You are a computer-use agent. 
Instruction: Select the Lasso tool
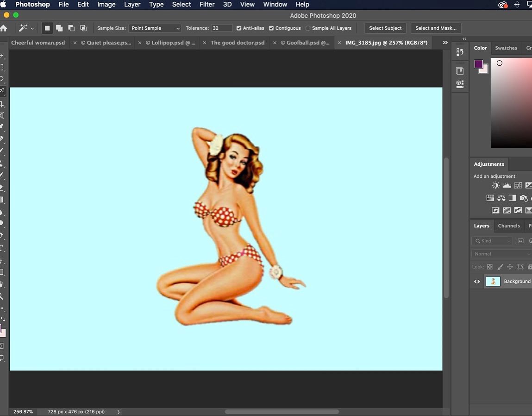coord(2,79)
